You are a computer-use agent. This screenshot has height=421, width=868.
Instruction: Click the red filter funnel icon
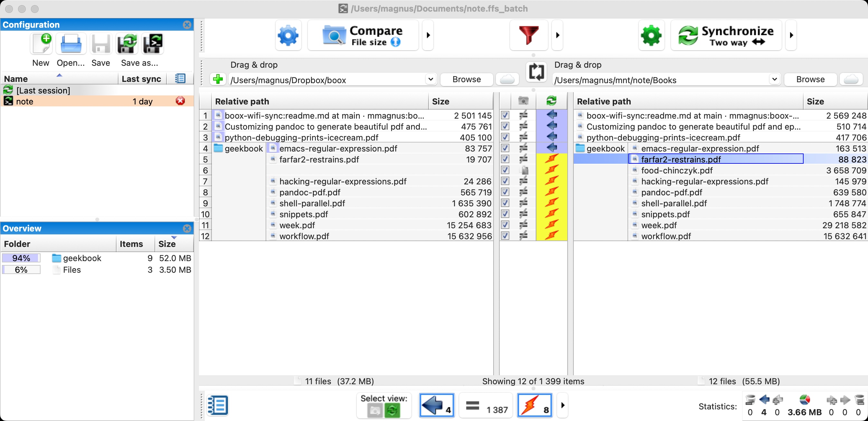click(528, 35)
